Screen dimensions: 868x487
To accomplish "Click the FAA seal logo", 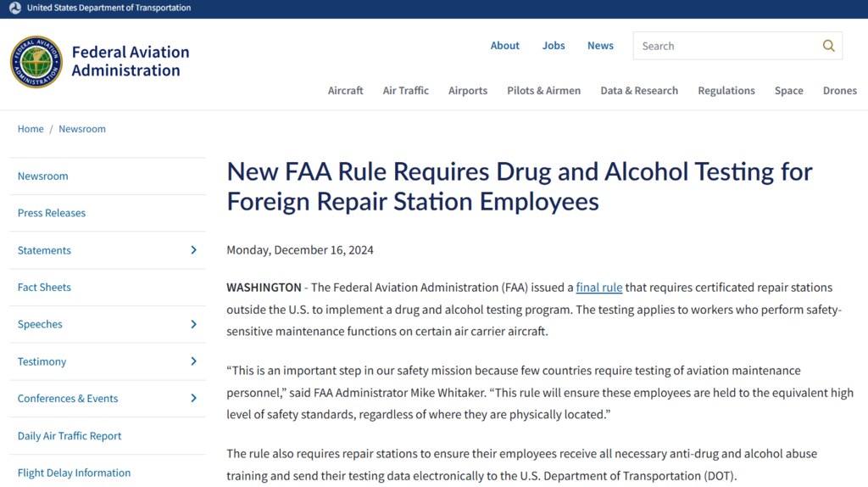I will pyautogui.click(x=36, y=61).
